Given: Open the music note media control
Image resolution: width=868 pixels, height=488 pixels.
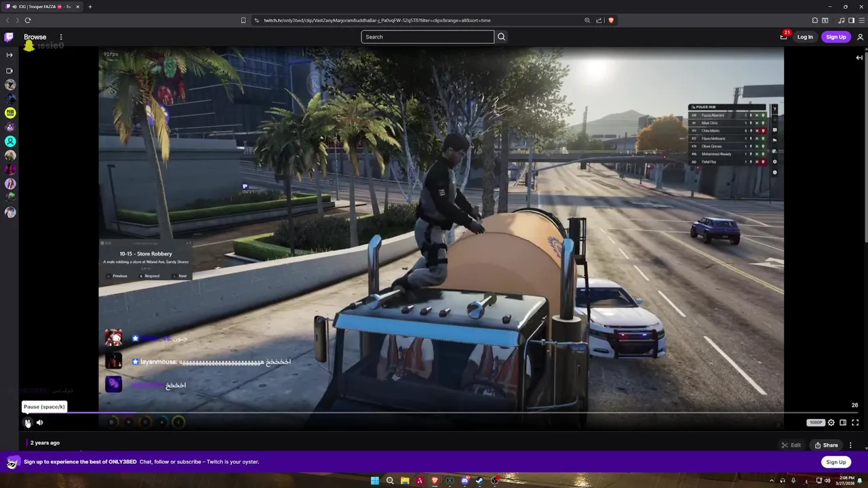Looking at the screenshot, I should (842, 20).
